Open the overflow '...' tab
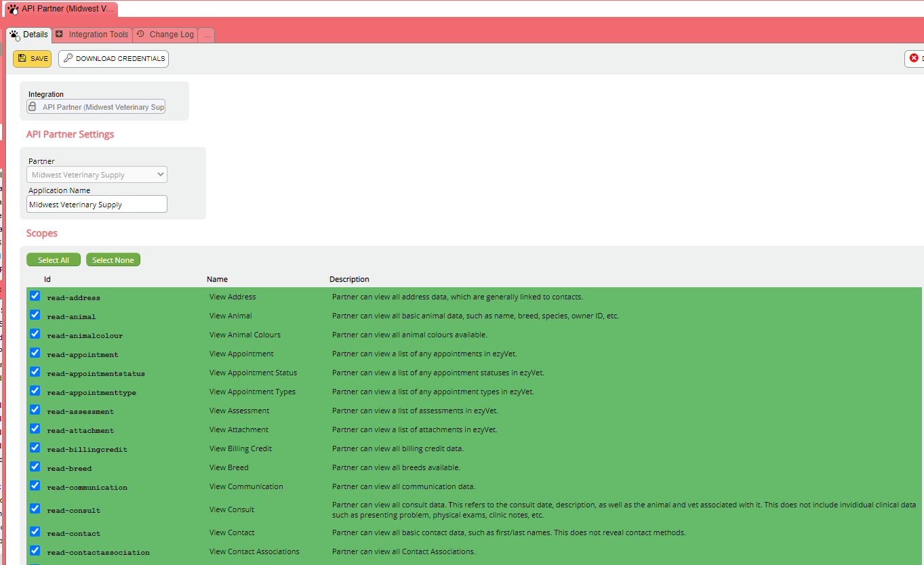The image size is (924, 565). coord(207,35)
